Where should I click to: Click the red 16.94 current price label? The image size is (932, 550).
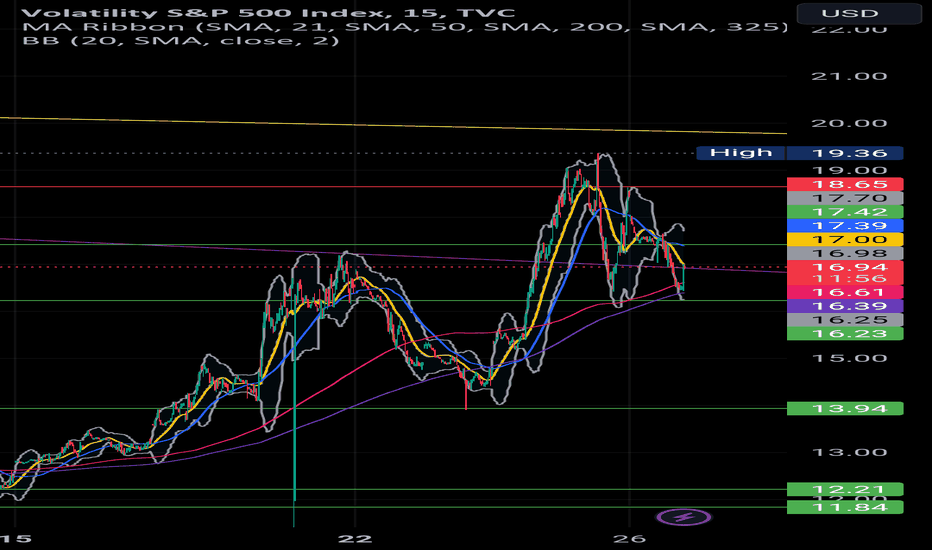845,267
